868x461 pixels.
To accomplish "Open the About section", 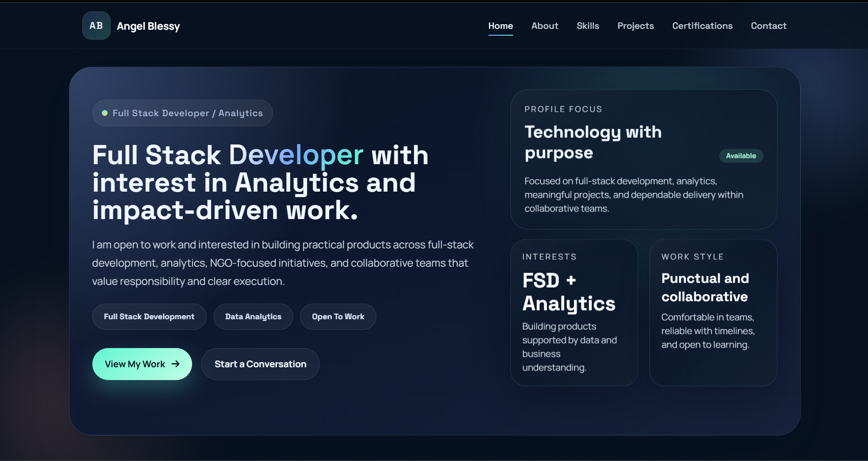I will (x=544, y=26).
